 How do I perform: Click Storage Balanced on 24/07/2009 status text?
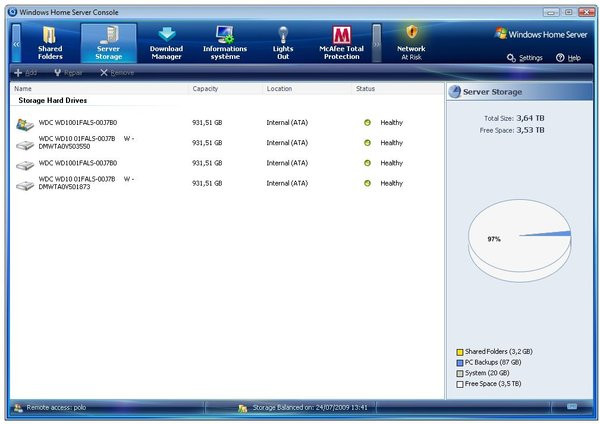click(x=310, y=408)
